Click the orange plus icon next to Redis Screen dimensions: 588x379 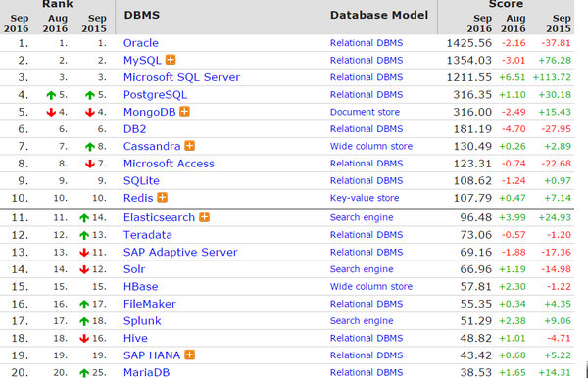click(x=162, y=197)
